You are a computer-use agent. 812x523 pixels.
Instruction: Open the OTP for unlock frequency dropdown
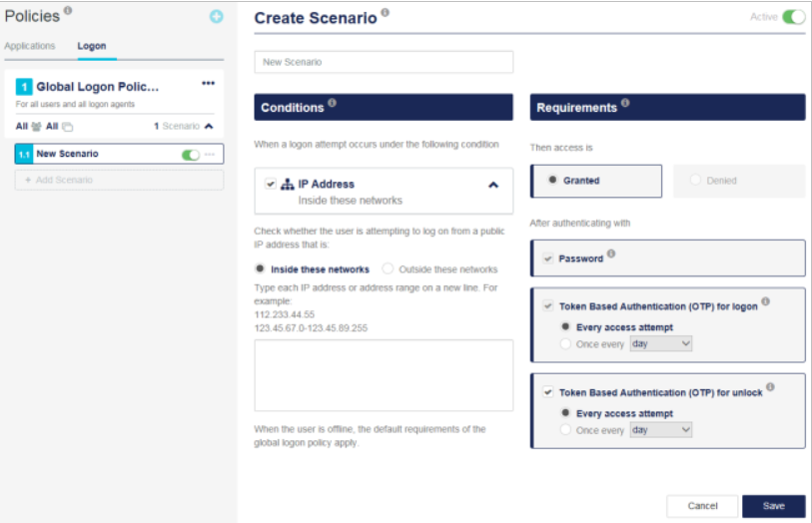660,430
